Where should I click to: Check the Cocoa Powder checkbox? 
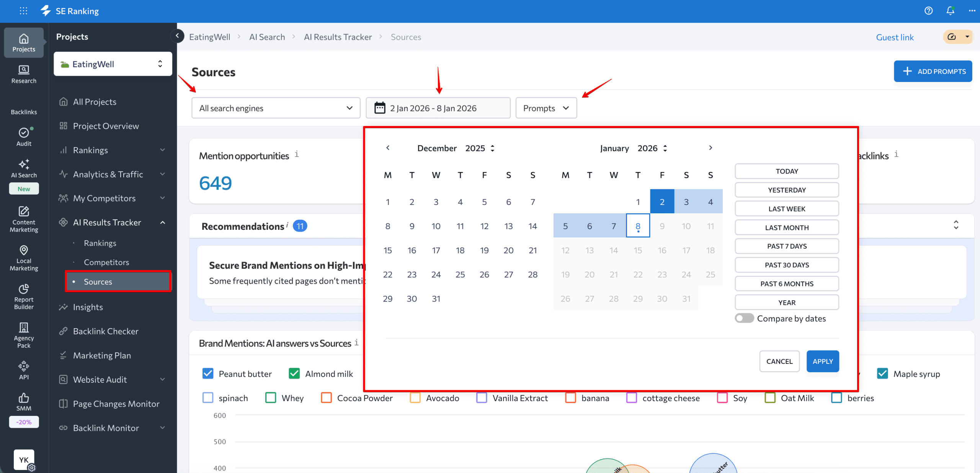[326, 398]
